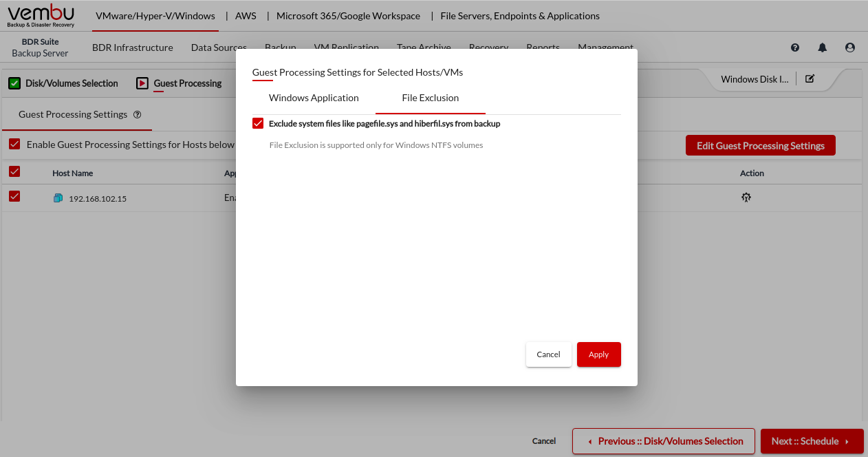This screenshot has height=457, width=868.
Task: Open the Data Sources menu
Action: coord(219,47)
